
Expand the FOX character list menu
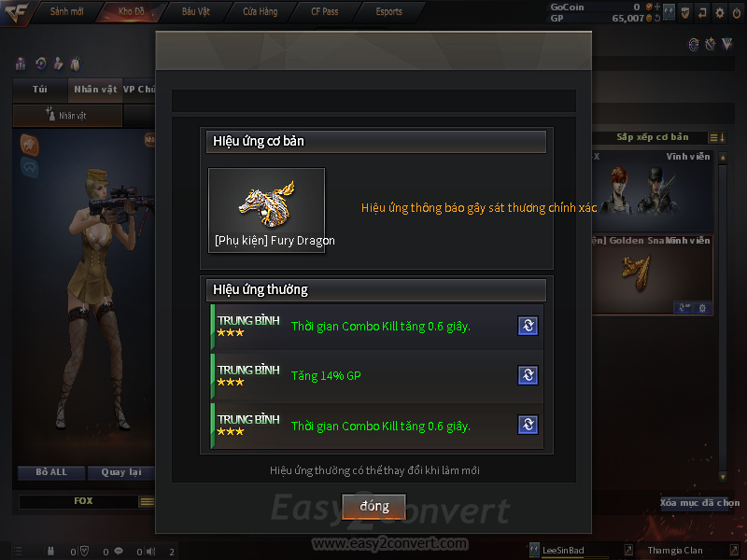pos(147,501)
